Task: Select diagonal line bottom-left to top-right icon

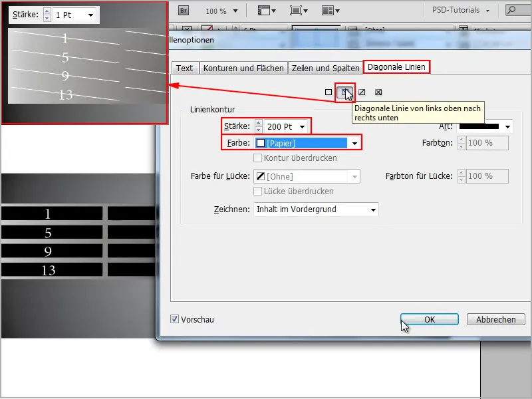Action: click(362, 92)
